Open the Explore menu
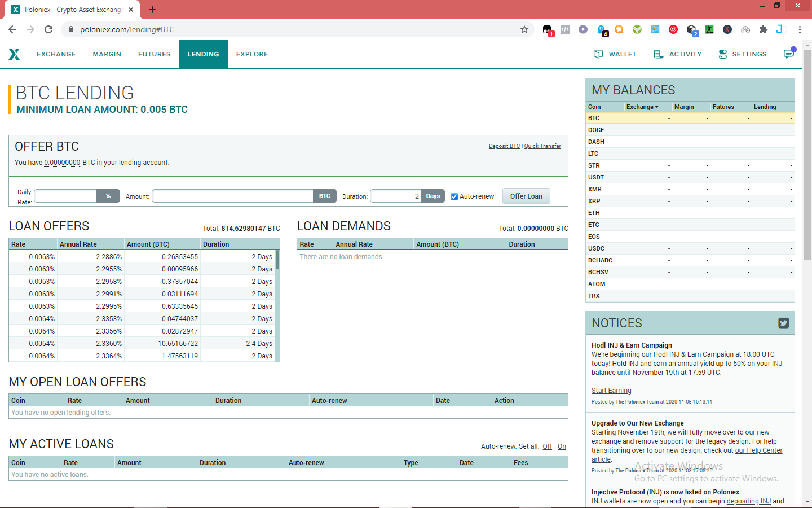Viewport: 812px width, 508px height. click(x=252, y=54)
